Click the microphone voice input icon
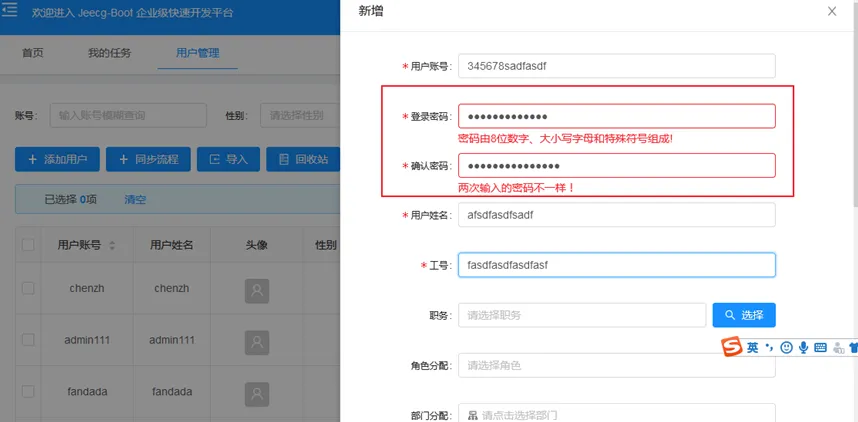The width and height of the screenshot is (858, 422). pos(803,347)
